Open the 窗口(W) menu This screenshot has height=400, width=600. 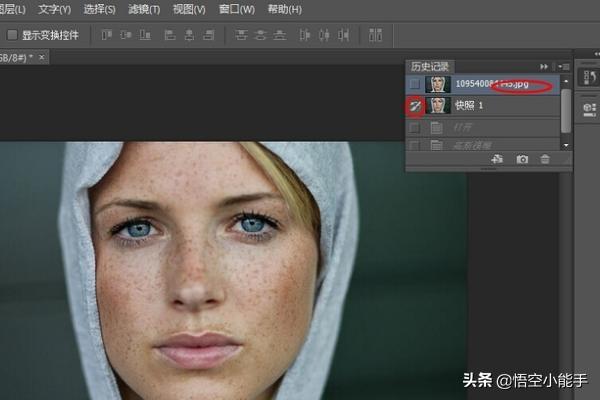pyautogui.click(x=236, y=9)
